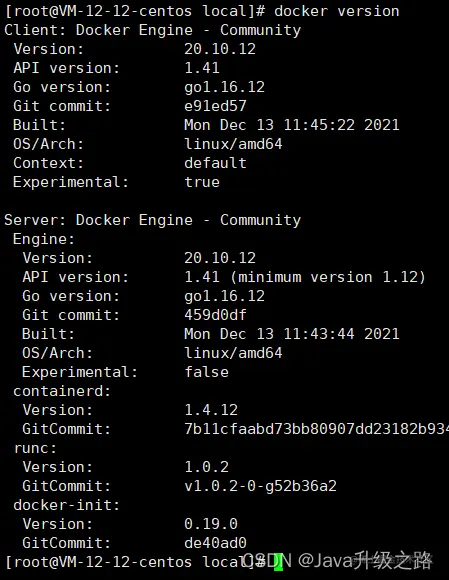Screen dimensions: 449x580
Task: Click server Git commit 459d0df
Action: click(215, 315)
